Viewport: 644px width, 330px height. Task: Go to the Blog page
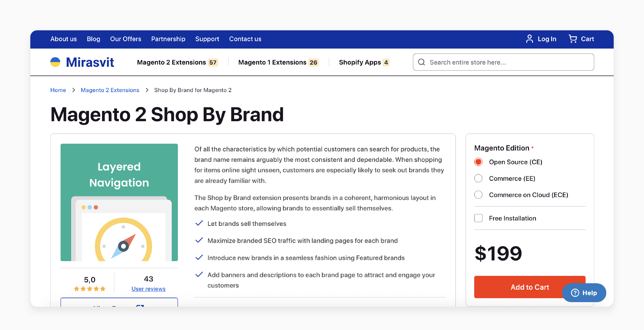tap(93, 39)
